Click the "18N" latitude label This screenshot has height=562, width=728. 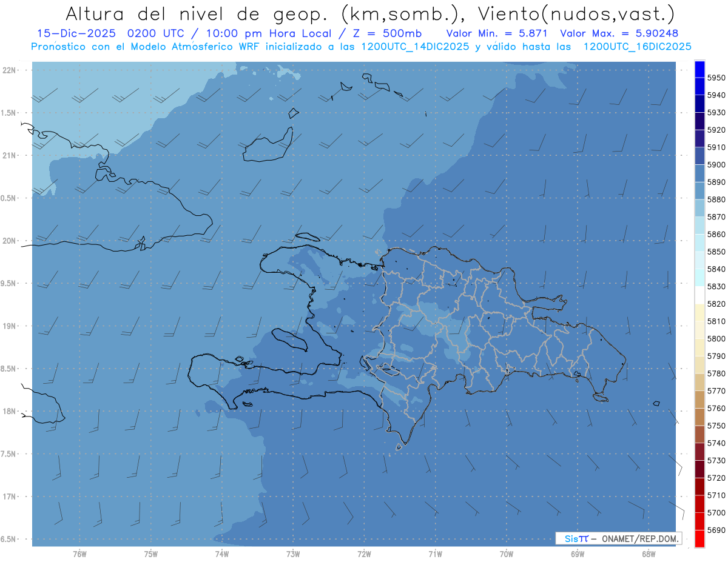click(x=10, y=411)
